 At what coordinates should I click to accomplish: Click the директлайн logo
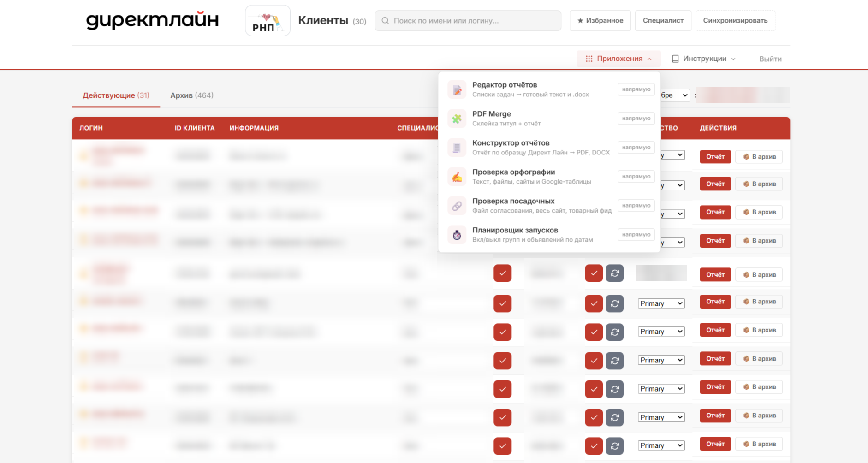click(152, 20)
